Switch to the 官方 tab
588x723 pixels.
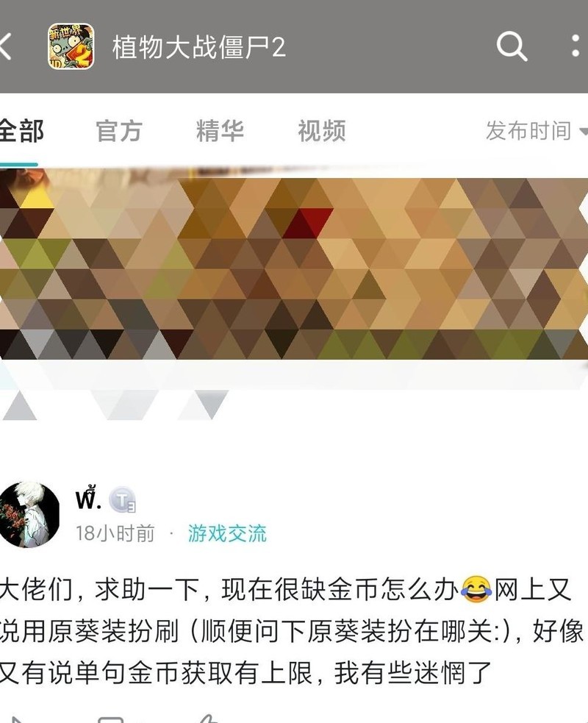point(119,131)
